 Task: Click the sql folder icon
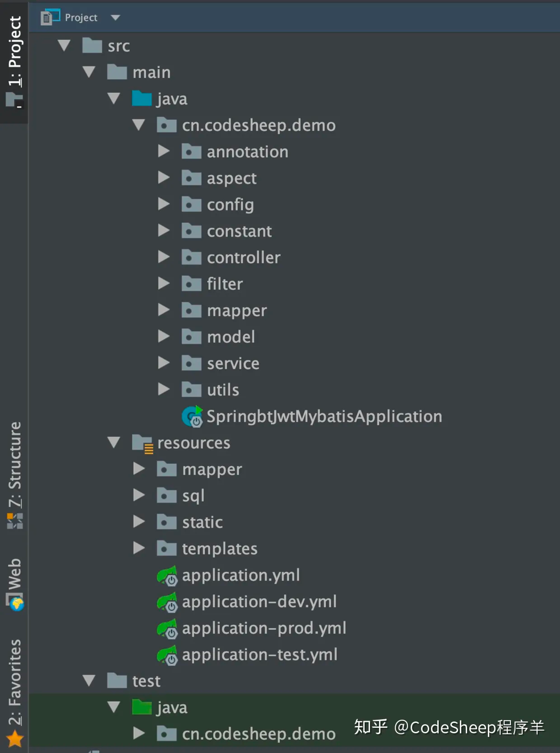point(166,495)
